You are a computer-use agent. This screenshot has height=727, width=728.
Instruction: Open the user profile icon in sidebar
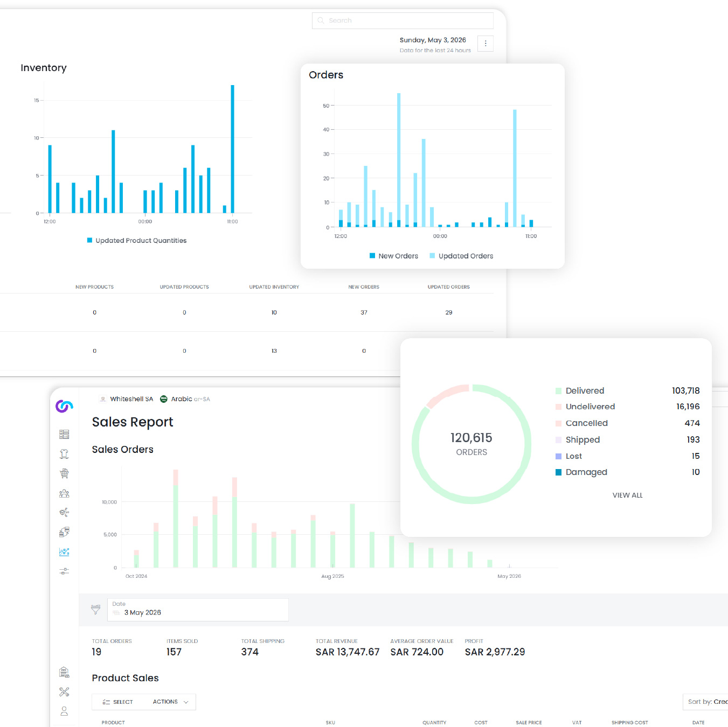[x=64, y=711]
